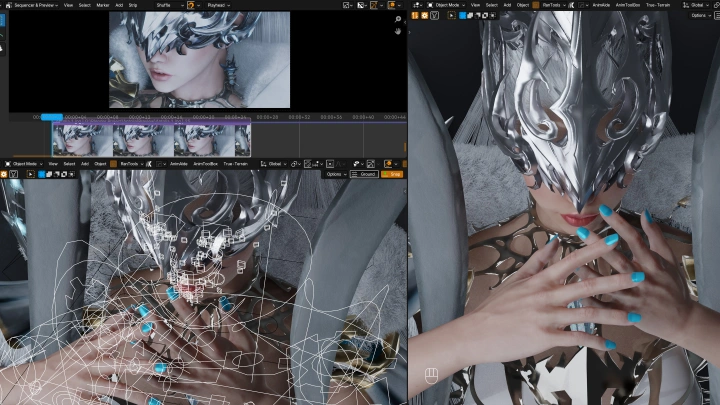Open the sequencer Select menu

pos(85,5)
